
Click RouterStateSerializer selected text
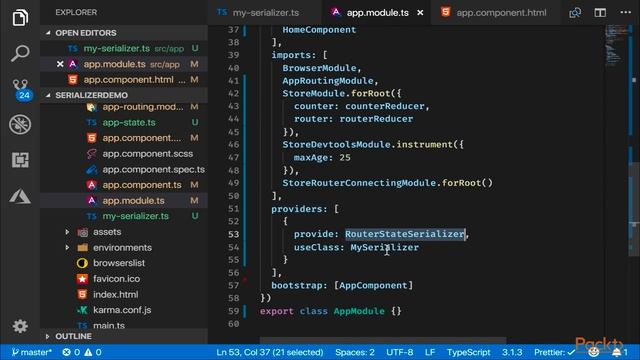pyautogui.click(x=405, y=234)
